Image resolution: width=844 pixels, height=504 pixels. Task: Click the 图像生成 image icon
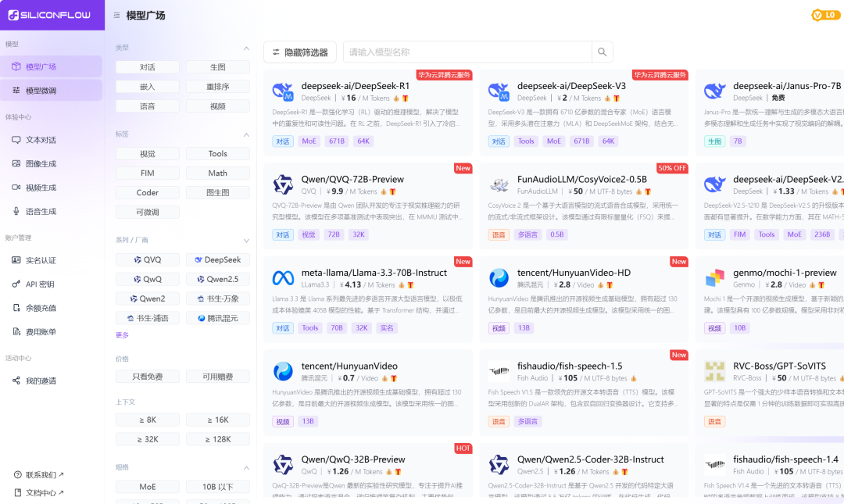tap(16, 163)
